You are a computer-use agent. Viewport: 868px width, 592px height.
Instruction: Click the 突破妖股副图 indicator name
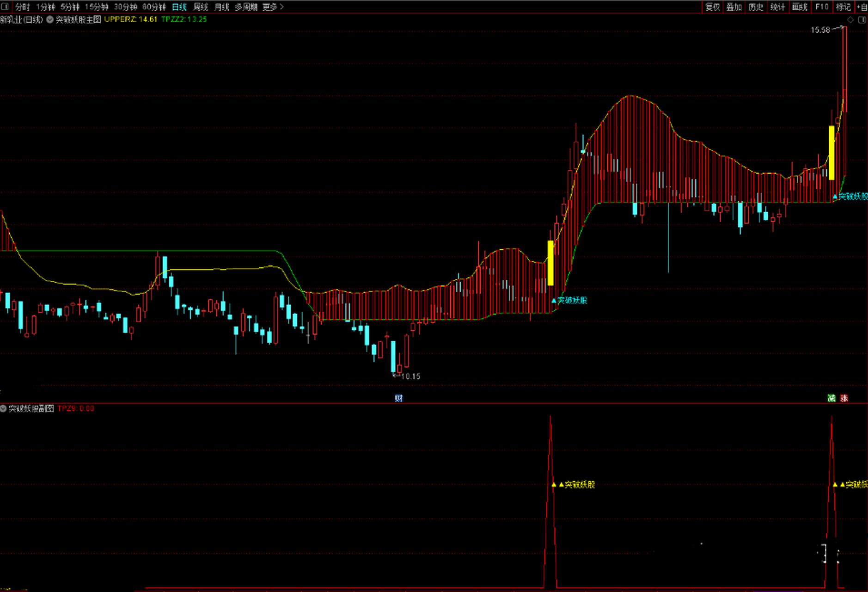(x=31, y=408)
